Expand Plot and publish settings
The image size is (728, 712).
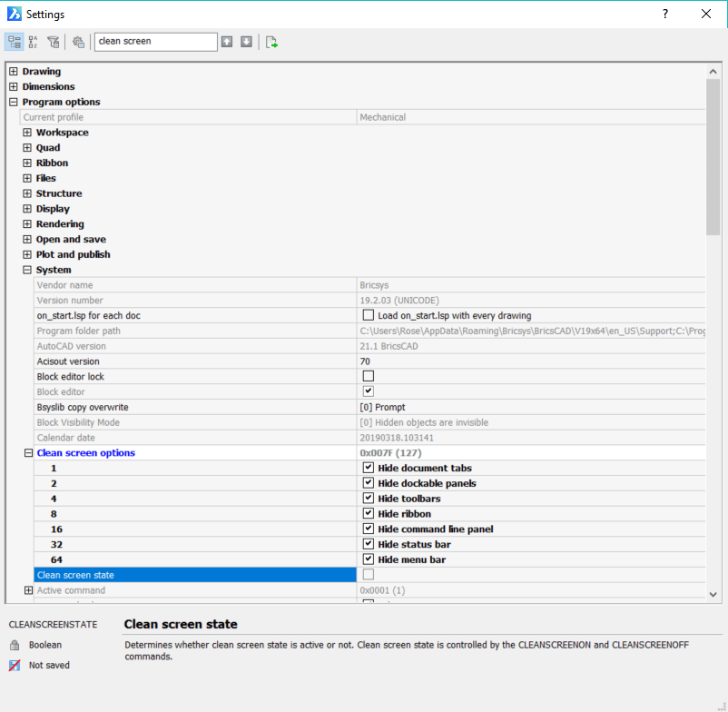click(27, 254)
